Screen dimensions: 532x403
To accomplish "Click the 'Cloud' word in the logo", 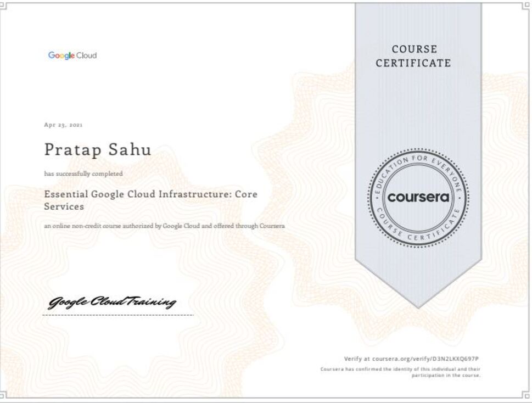I will click(86, 55).
